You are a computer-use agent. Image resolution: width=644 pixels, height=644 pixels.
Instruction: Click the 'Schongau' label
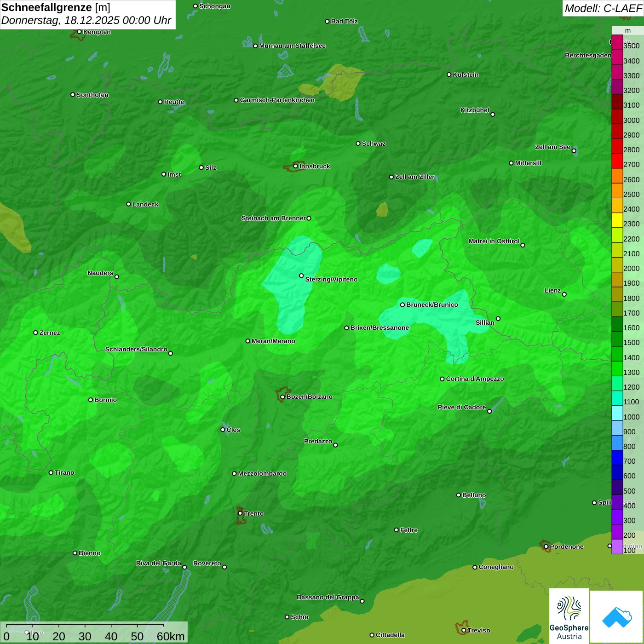pos(215,6)
